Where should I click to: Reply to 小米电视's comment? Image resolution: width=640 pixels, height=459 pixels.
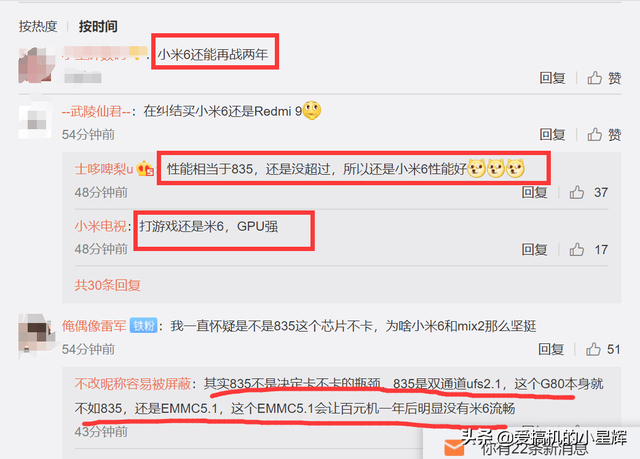534,249
